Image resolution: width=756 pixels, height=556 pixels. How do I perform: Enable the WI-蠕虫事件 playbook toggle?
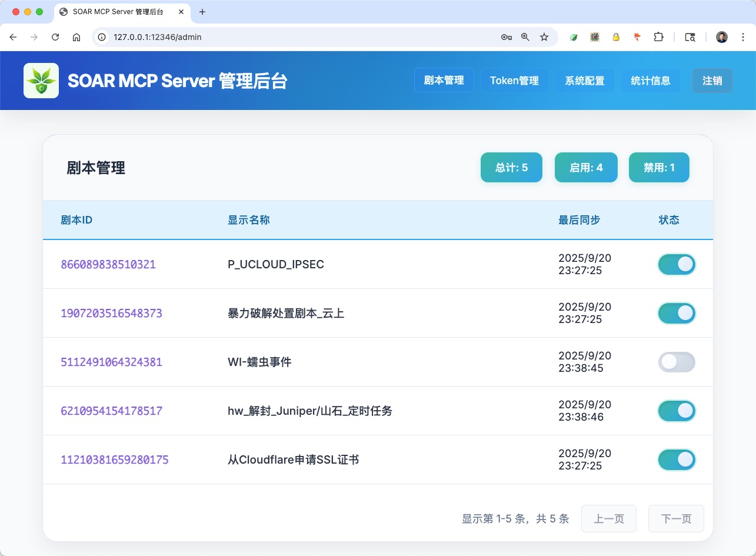(676, 362)
